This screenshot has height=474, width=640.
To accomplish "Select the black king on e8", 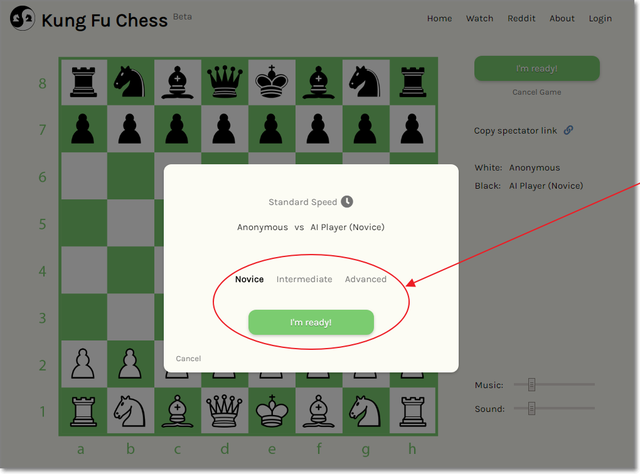I will click(271, 82).
